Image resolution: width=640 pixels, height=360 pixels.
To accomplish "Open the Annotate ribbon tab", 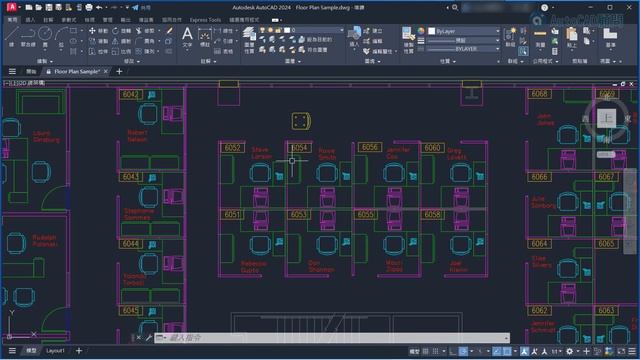I will 48,20.
